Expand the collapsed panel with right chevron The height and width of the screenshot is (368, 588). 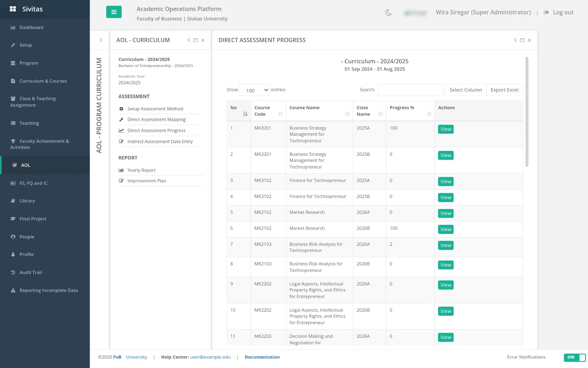[x=100, y=40]
